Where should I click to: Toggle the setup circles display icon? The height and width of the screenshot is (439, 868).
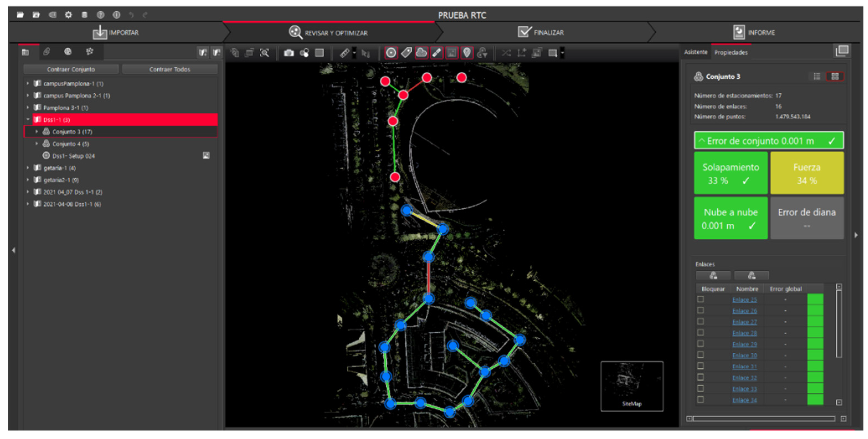point(391,53)
